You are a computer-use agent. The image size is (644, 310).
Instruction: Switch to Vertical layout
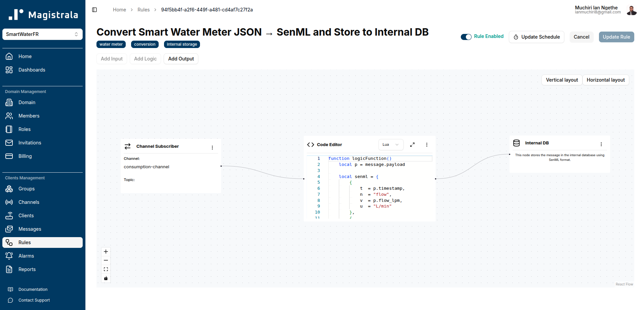point(562,80)
